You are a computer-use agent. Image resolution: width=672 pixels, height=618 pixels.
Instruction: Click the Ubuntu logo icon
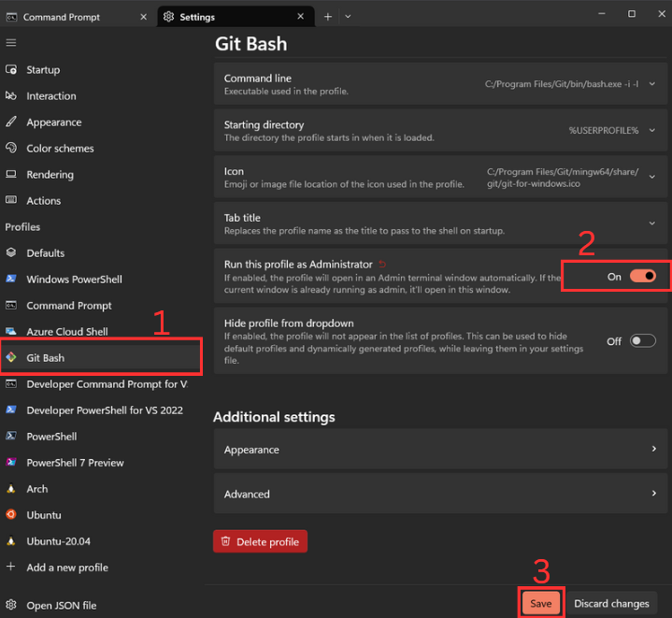(x=11, y=514)
